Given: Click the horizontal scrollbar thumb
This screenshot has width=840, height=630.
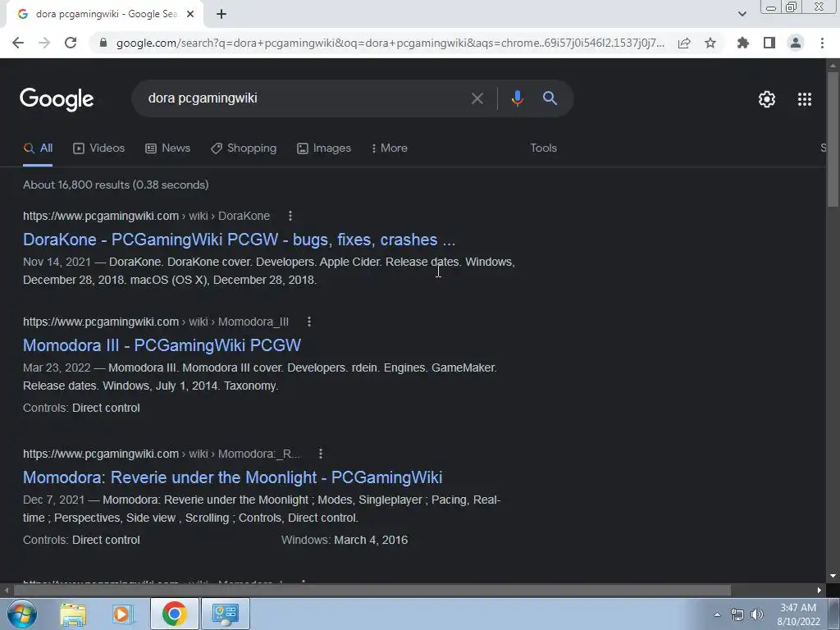Looking at the screenshot, I should [372, 591].
